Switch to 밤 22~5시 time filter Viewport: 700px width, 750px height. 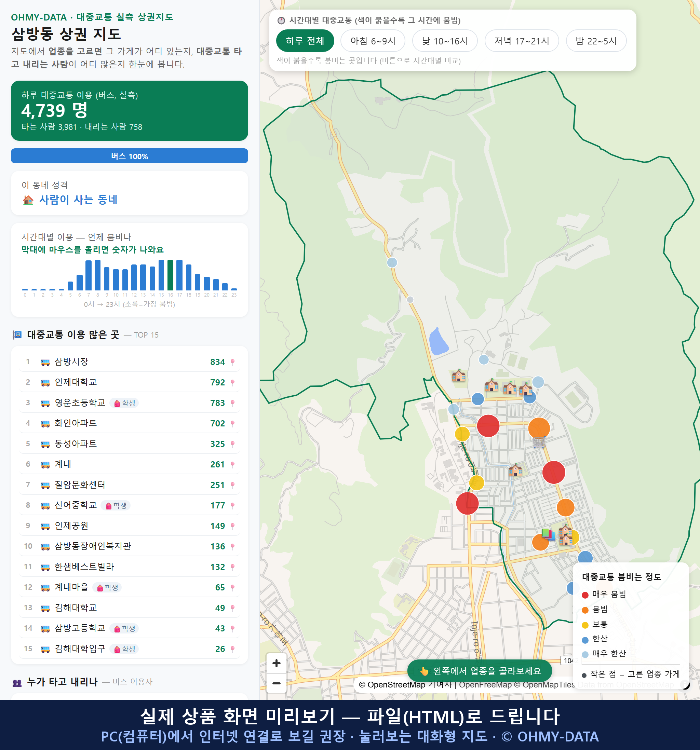tap(596, 41)
